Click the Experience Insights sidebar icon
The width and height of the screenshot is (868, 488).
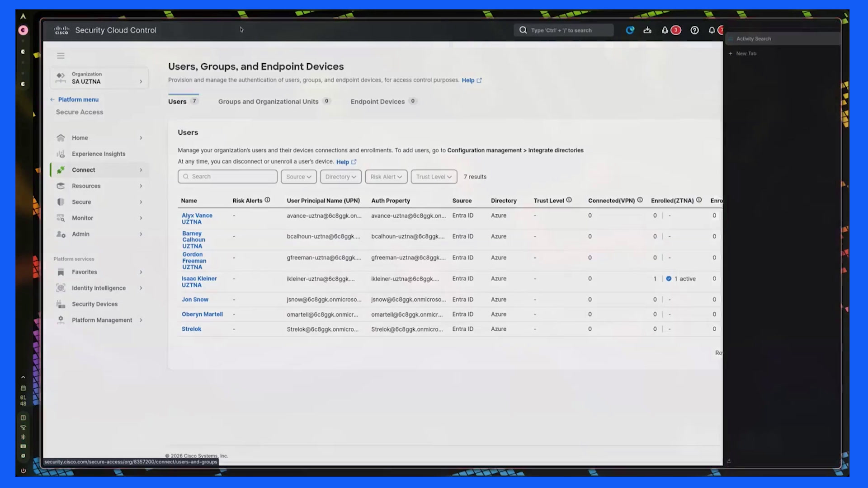coord(61,154)
